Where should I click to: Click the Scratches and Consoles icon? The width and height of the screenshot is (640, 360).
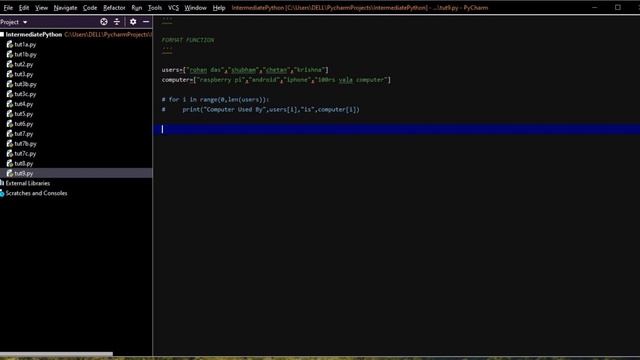click(2, 193)
